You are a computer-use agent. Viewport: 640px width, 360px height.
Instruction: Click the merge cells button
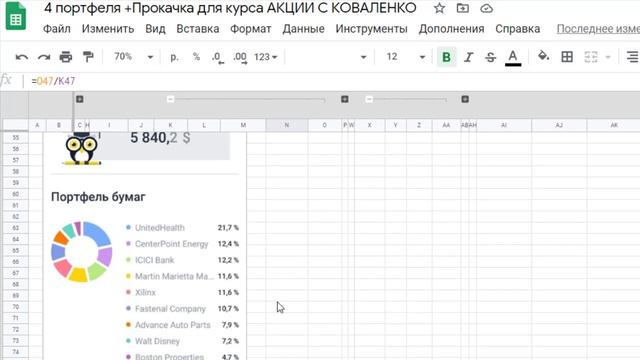tap(591, 57)
